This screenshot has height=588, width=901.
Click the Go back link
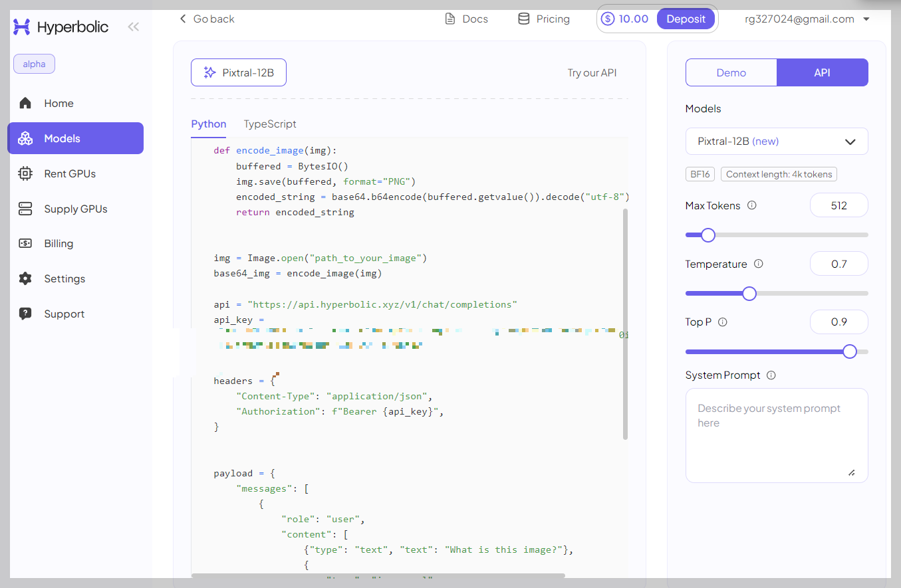click(207, 19)
